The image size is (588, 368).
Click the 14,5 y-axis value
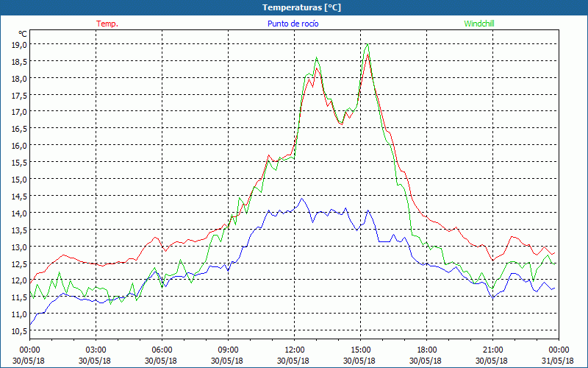click(20, 196)
